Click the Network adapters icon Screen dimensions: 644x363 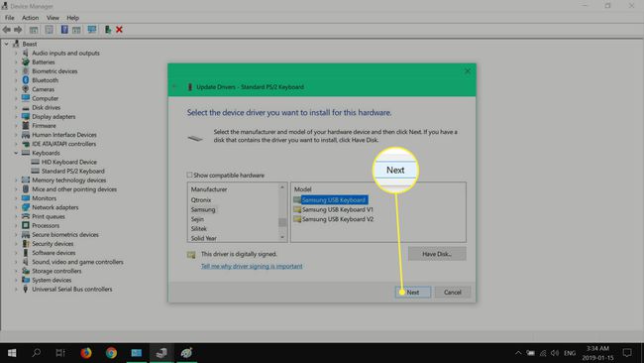[26, 207]
